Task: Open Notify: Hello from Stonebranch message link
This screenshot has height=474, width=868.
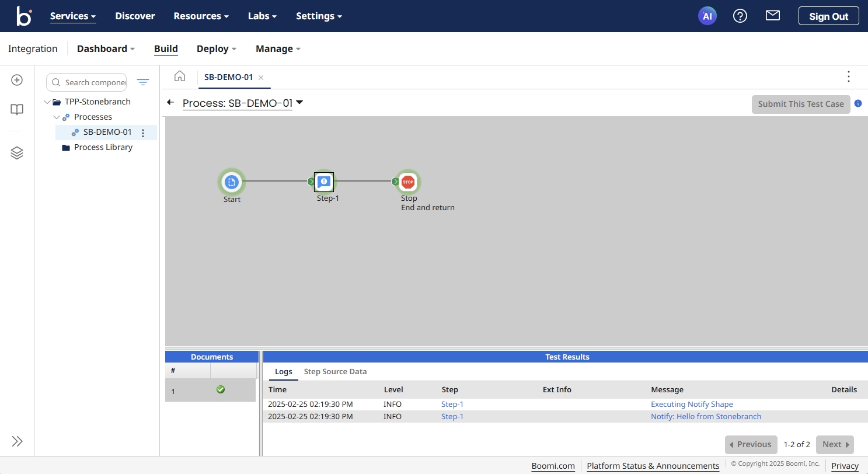Action: pyautogui.click(x=706, y=416)
